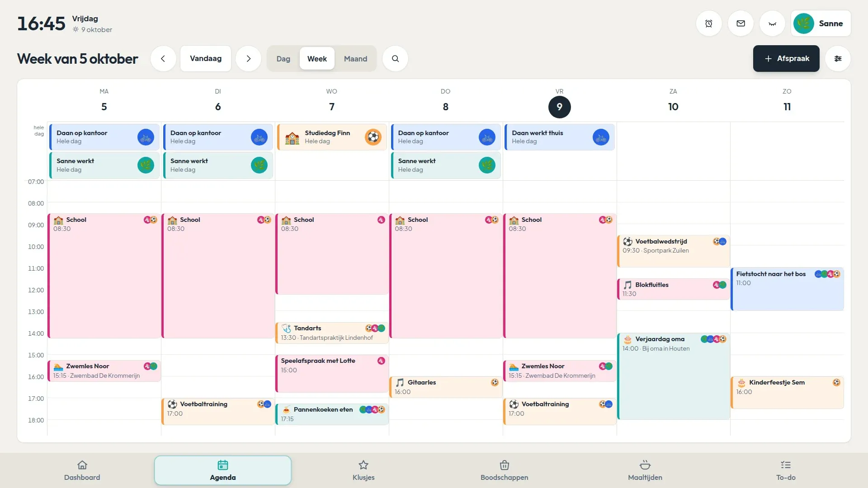Select the Agenda navigation tab
Image resolution: width=868 pixels, height=488 pixels.
click(x=223, y=471)
